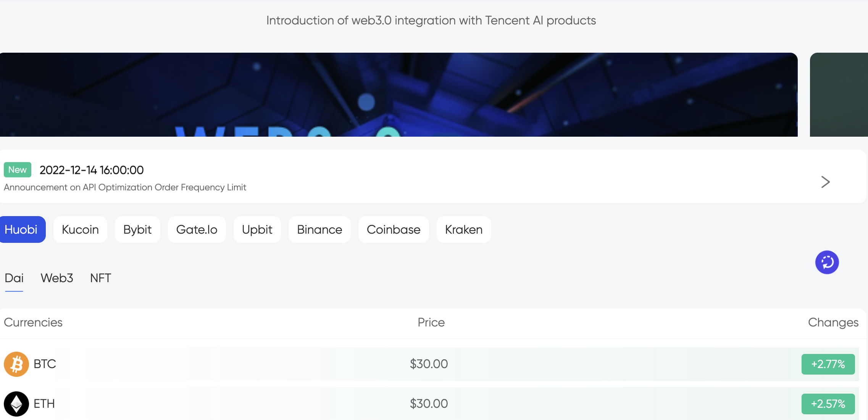Click the BTC price $30.00
The image size is (868, 420).
429,364
